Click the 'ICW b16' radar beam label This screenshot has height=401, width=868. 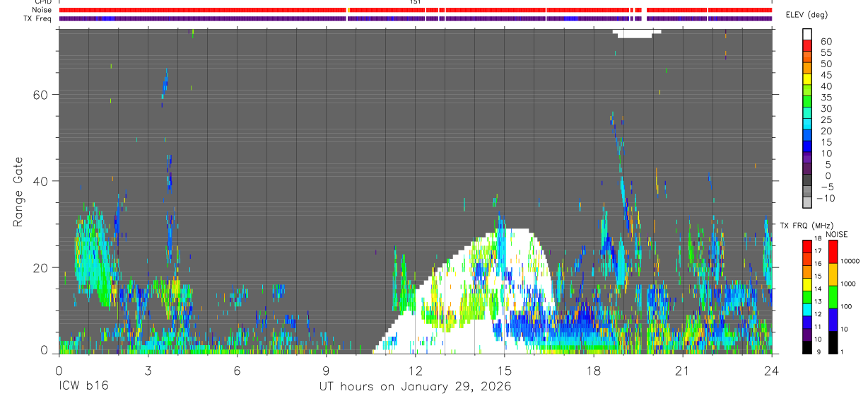(83, 387)
